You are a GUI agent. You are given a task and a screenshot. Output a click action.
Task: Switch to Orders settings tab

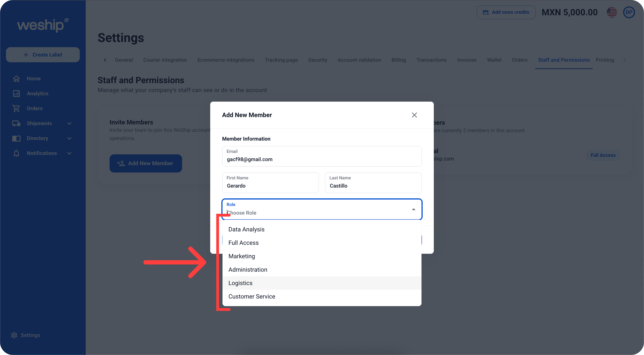point(520,60)
